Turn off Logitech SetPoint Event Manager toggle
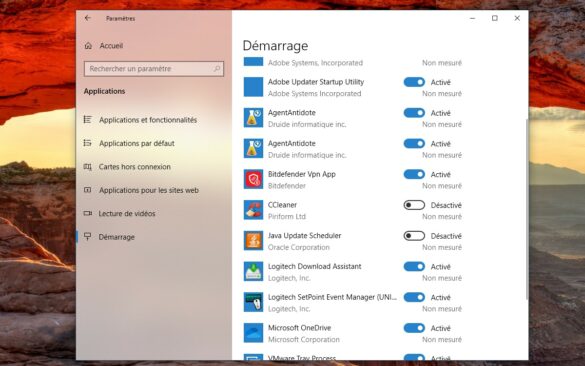 point(414,297)
